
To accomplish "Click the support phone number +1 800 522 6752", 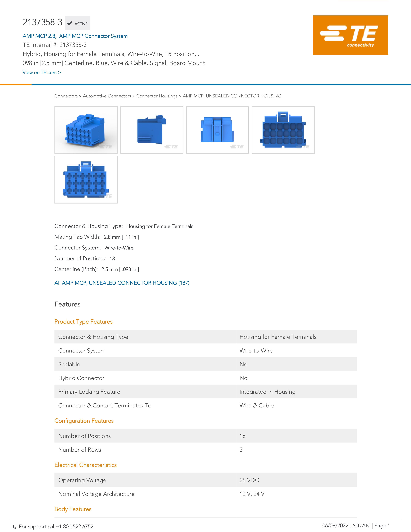I will (74, 527).
